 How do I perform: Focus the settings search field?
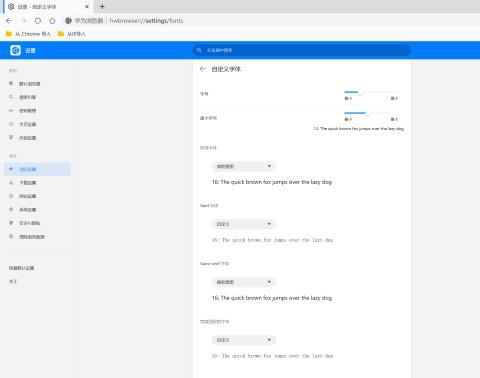coord(302,50)
